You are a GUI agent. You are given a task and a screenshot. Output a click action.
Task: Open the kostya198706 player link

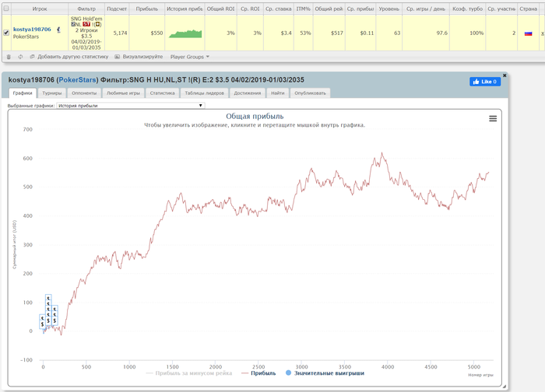pyautogui.click(x=32, y=29)
